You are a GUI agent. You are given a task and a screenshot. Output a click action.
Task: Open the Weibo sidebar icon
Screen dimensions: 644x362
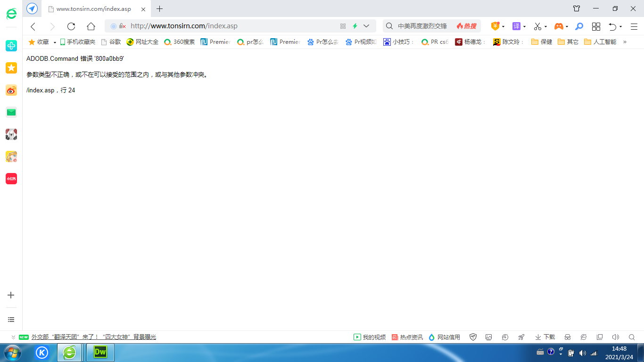click(x=11, y=90)
